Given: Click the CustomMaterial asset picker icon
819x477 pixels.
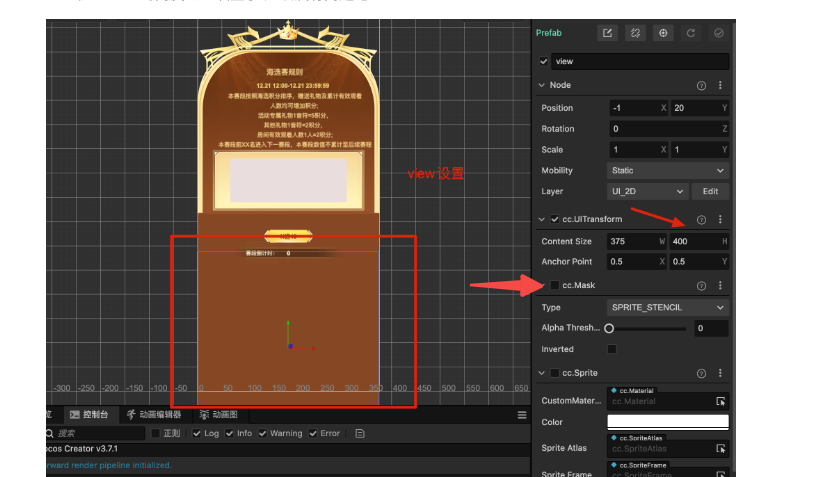Looking at the screenshot, I should click(x=721, y=401).
